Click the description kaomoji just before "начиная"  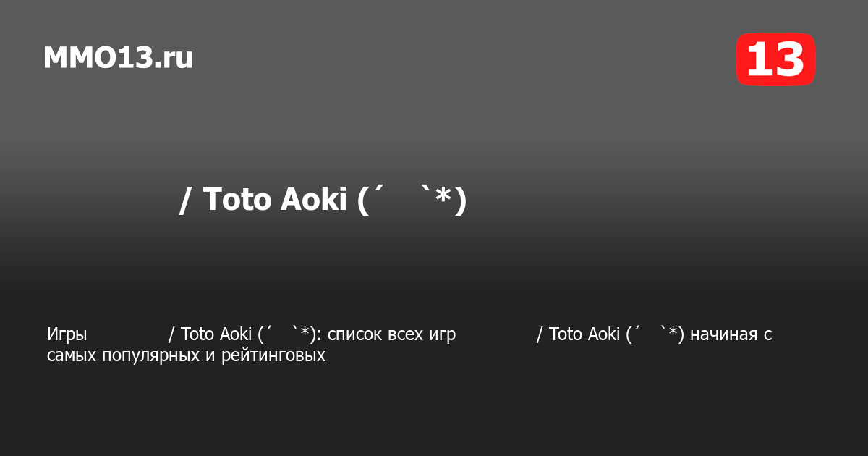coord(655,334)
